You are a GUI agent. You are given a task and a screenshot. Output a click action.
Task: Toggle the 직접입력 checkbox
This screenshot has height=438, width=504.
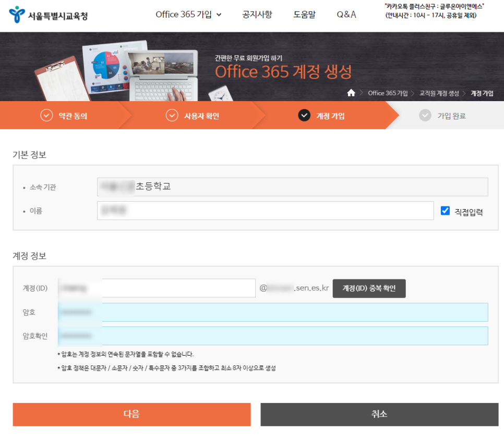pos(445,211)
